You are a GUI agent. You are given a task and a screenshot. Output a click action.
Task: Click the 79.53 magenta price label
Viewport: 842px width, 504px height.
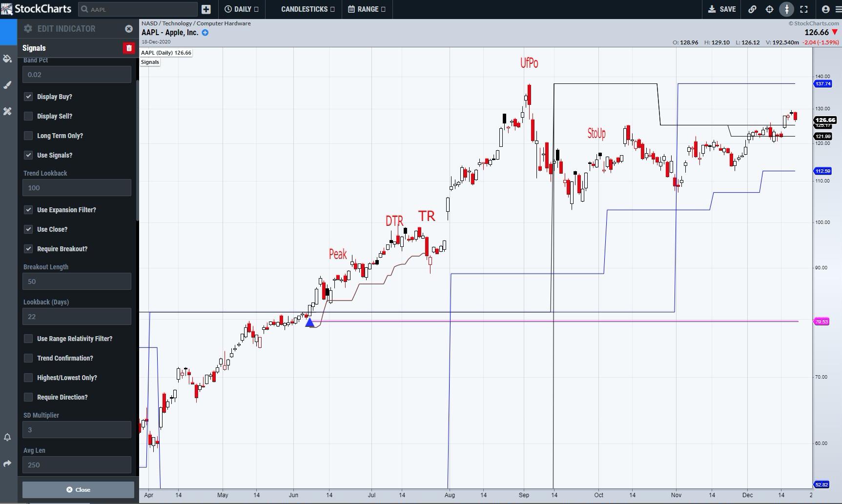coord(821,322)
